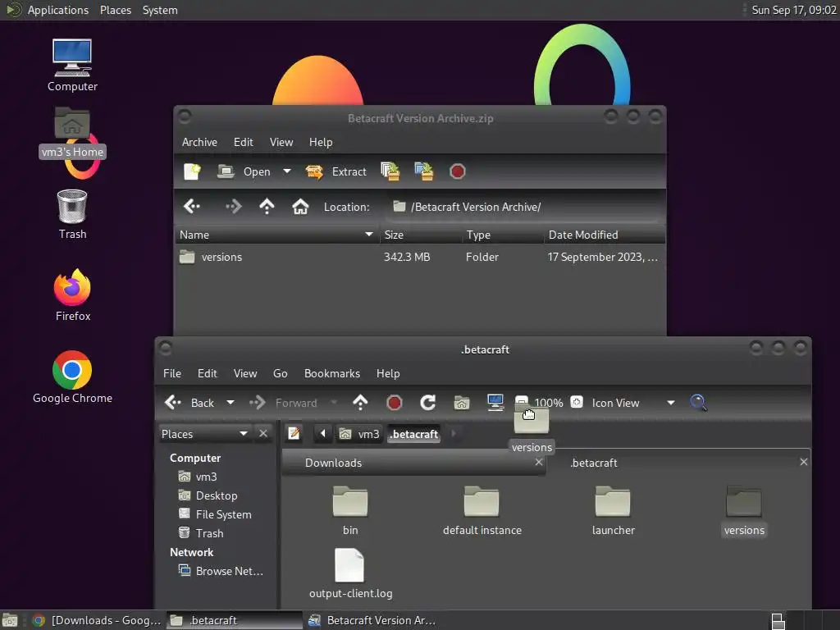
Task: Open the Go menu in file manager
Action: coord(281,373)
